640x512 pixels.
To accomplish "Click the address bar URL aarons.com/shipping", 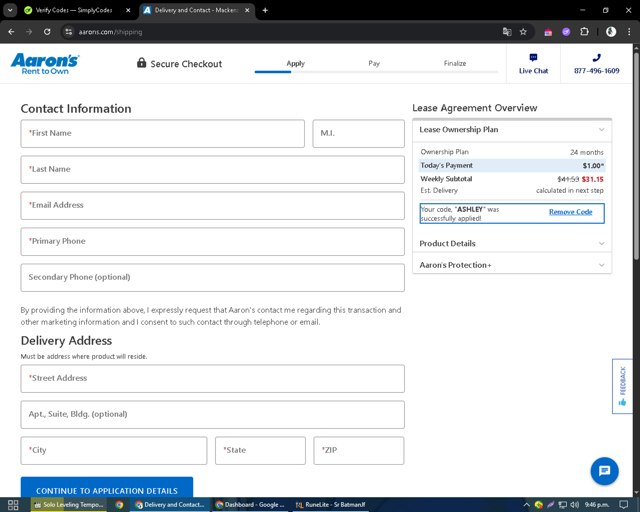I will [x=110, y=32].
